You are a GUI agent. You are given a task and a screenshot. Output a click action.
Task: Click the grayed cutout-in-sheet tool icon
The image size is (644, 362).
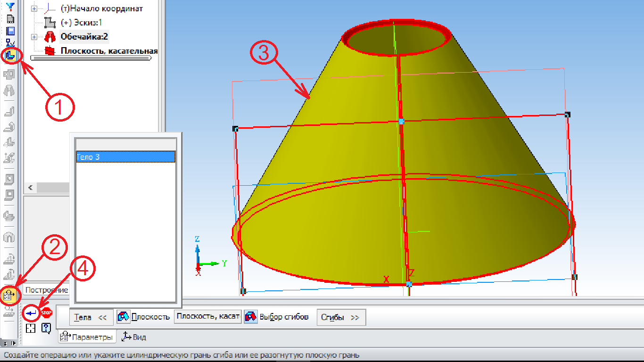(x=9, y=195)
